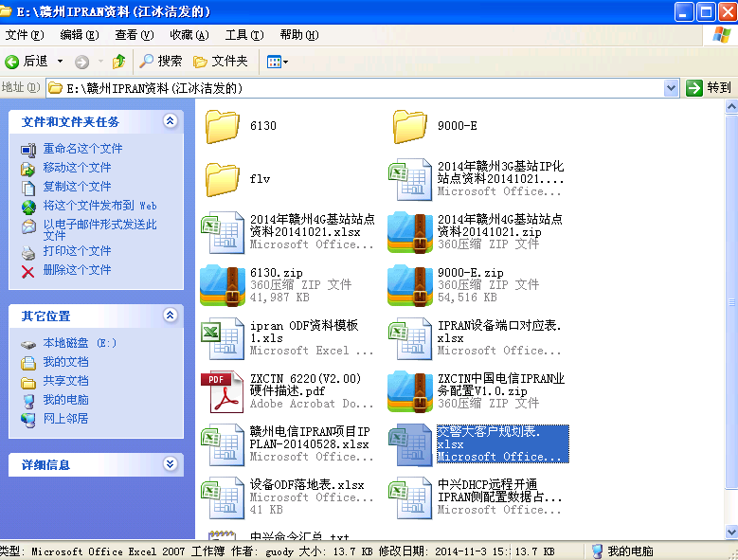Select ipran ODF资料模板1.xls icon
This screenshot has height=560, width=738.
(x=222, y=339)
